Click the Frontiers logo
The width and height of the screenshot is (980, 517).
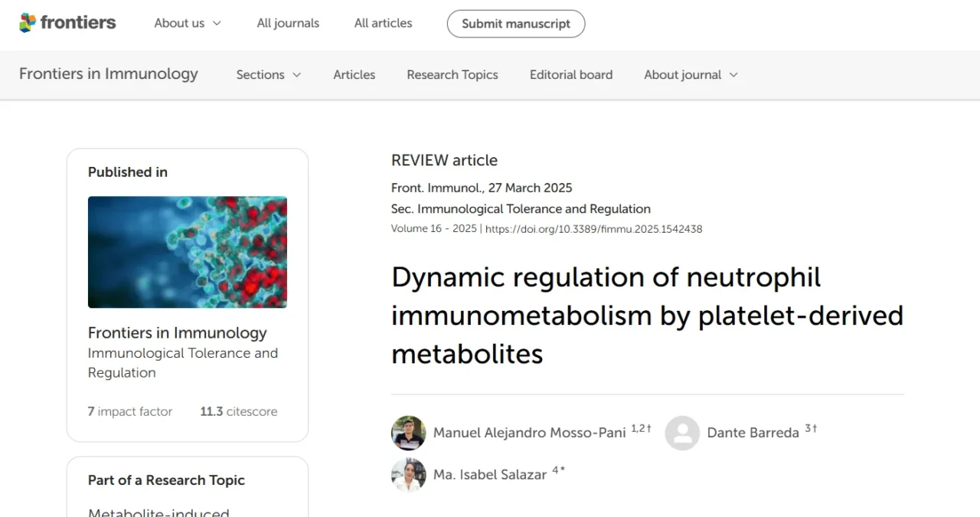coord(67,23)
